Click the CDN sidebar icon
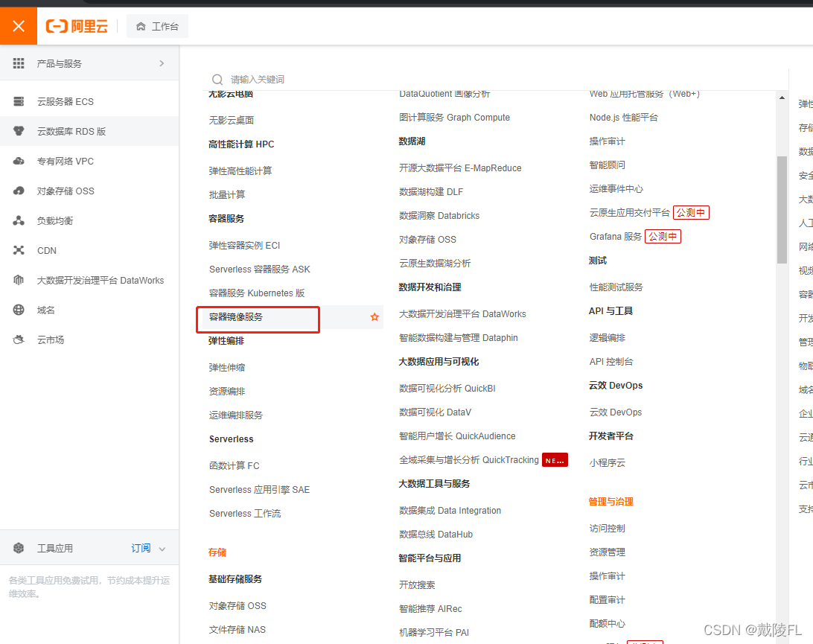The height and width of the screenshot is (644, 813). coord(19,250)
